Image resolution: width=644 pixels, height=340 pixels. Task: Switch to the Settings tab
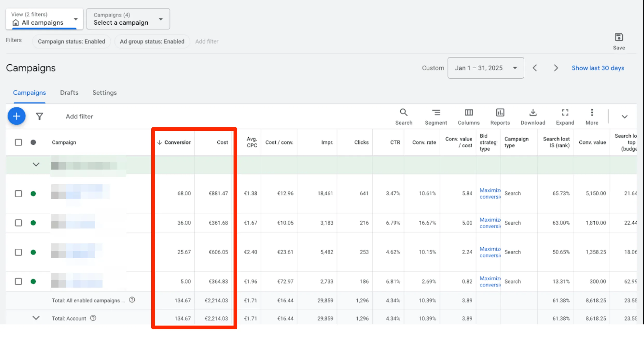coord(105,93)
